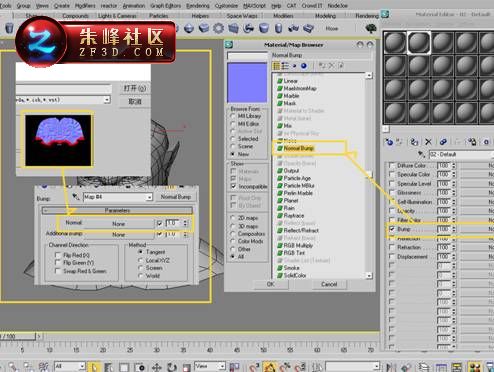
Task: Switch to the Space Warps toolbar tab
Action: click(242, 16)
